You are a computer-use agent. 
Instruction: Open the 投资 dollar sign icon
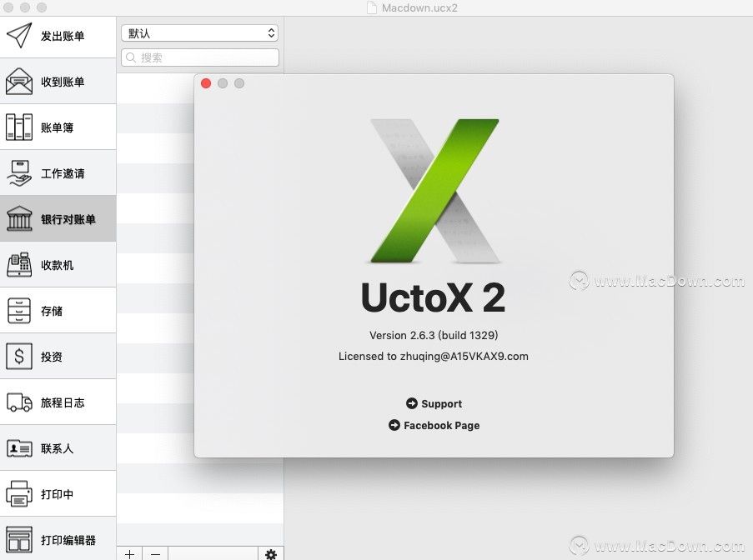pyautogui.click(x=19, y=356)
